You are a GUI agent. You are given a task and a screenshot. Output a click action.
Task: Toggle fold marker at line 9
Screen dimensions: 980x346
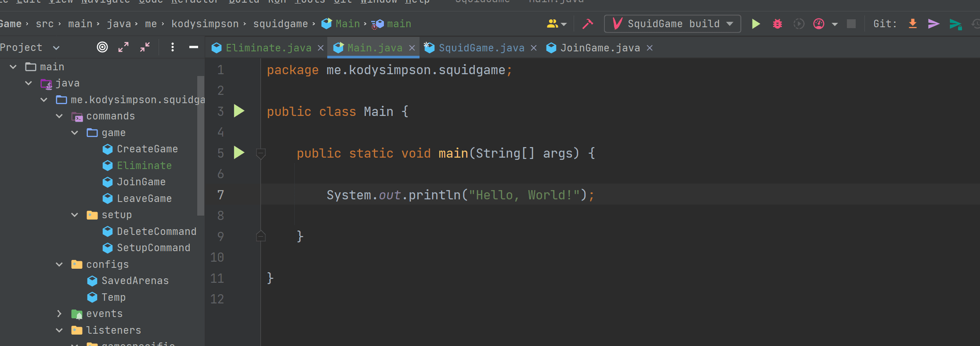(x=260, y=236)
